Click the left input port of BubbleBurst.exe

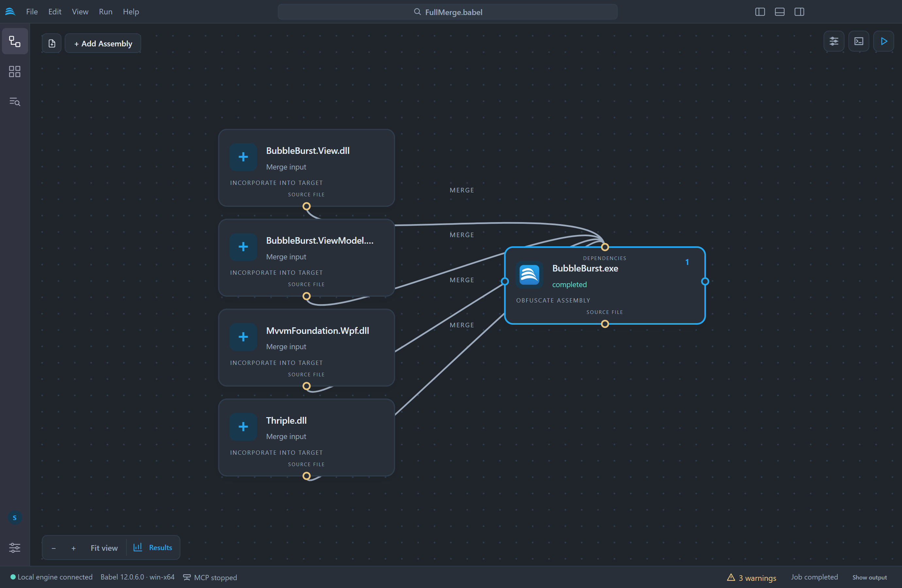coord(505,282)
